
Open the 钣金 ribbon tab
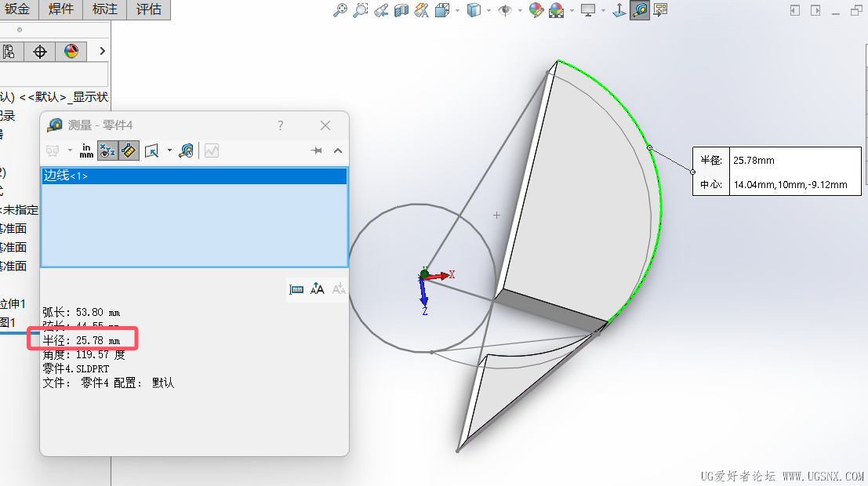coord(17,9)
